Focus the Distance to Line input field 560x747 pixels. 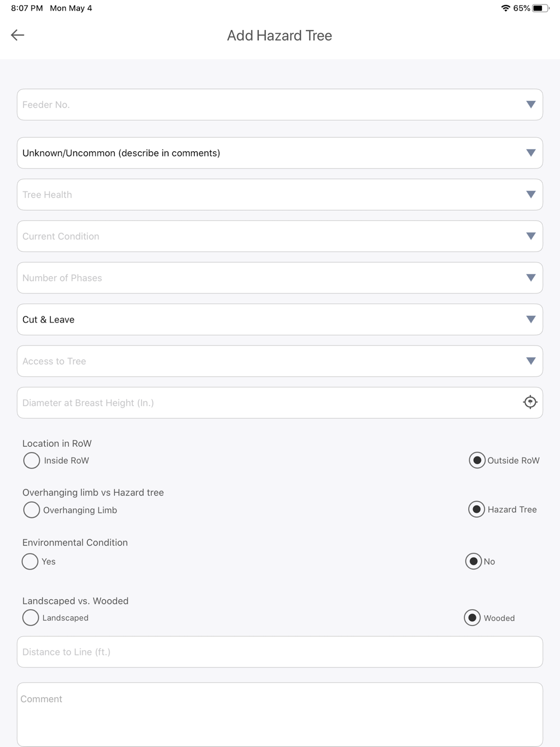click(280, 652)
